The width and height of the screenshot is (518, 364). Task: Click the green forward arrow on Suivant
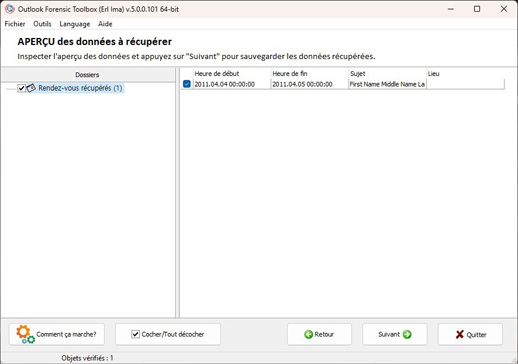pos(407,334)
